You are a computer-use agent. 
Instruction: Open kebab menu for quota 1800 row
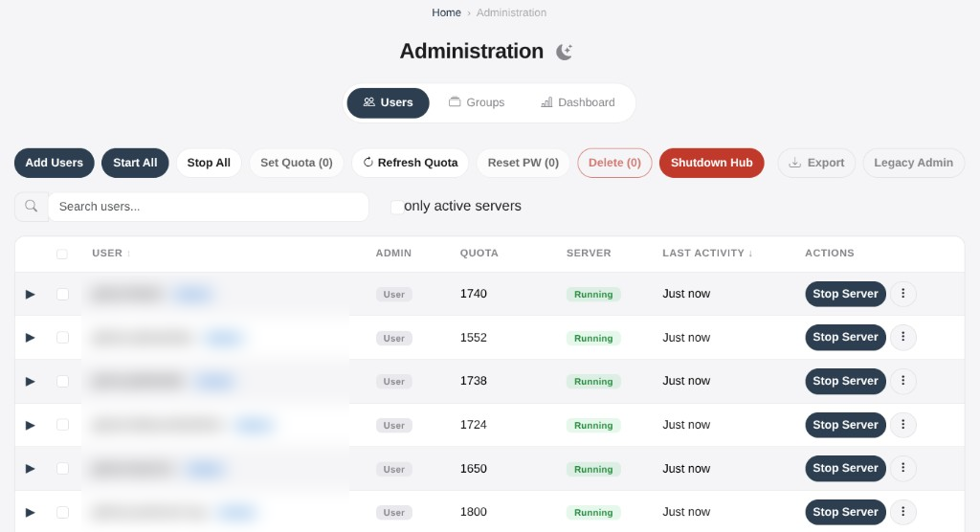(903, 512)
